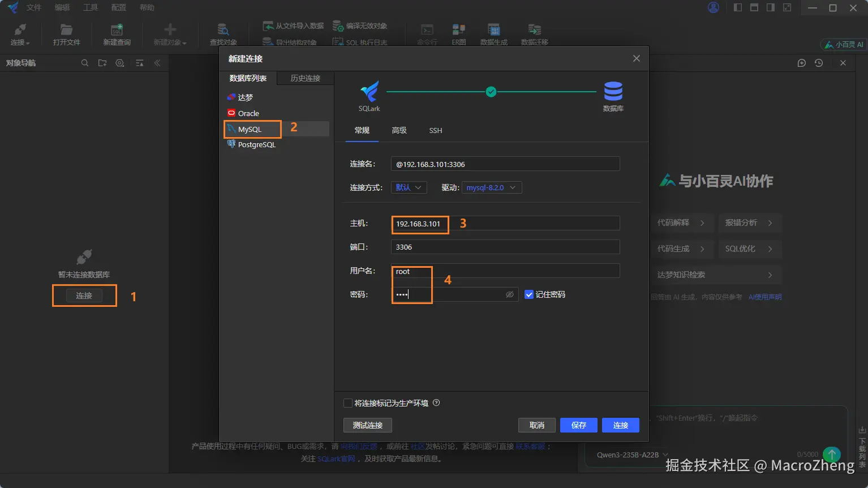
Task: Click the 连接名 input field
Action: [505, 164]
